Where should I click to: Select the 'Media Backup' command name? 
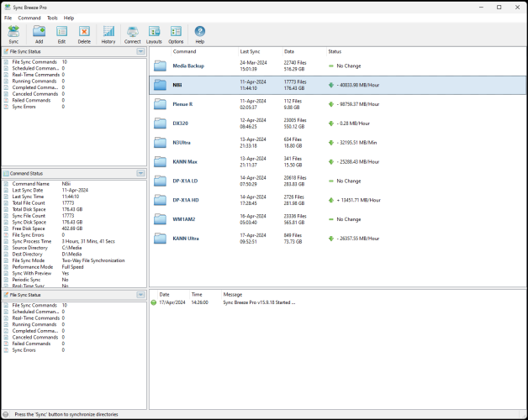[188, 66]
